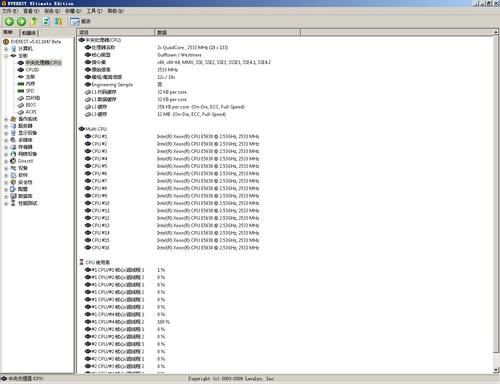
Task: Click the 设备 Devices node's icon
Action: coord(13,168)
